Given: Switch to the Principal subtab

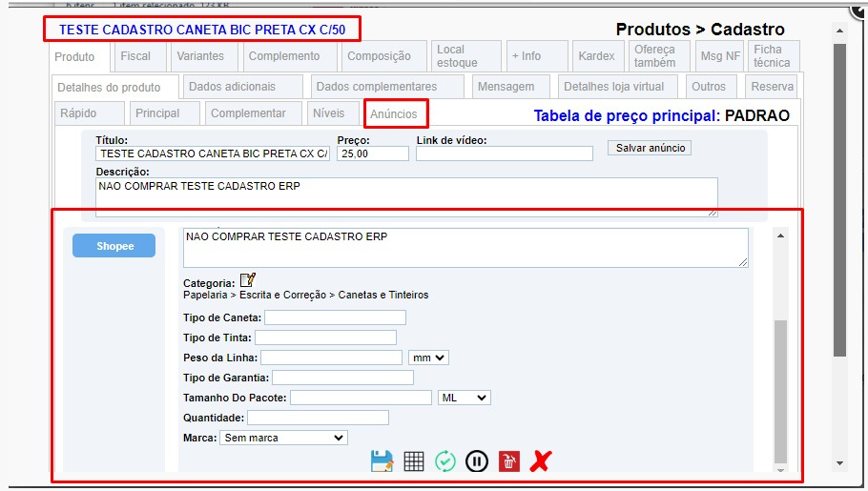Looking at the screenshot, I should 165,113.
